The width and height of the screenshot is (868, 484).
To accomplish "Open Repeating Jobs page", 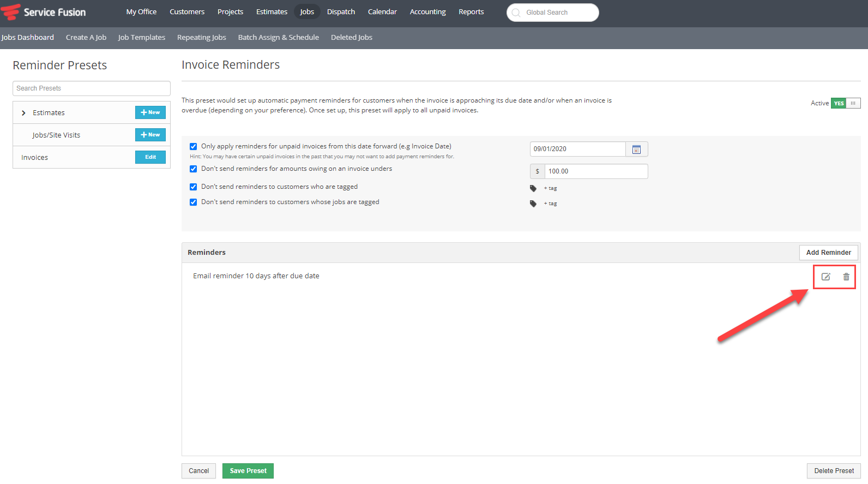I will pyautogui.click(x=202, y=37).
